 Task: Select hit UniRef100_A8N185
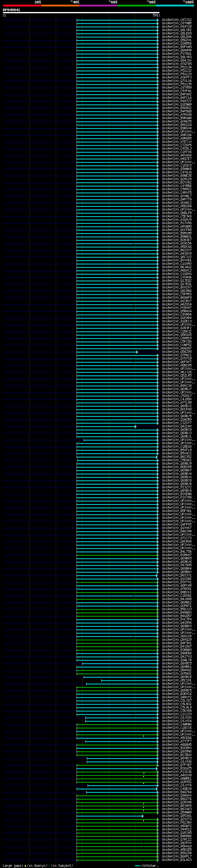pos(177,365)
